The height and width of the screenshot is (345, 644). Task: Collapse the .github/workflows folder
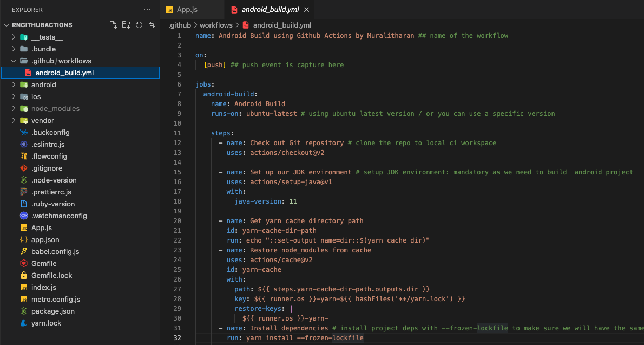pos(14,61)
